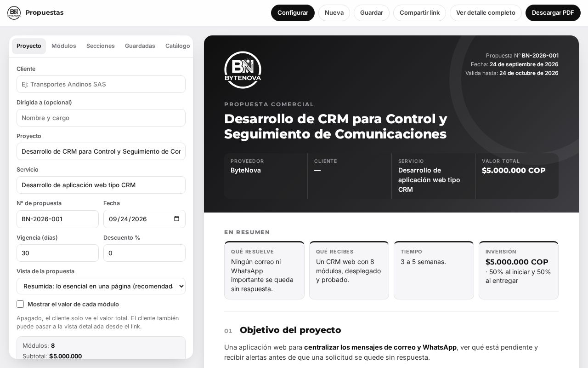The width and height of the screenshot is (588, 368).
Task: Click the Subtotal value in the sidebar
Action: 65,356
